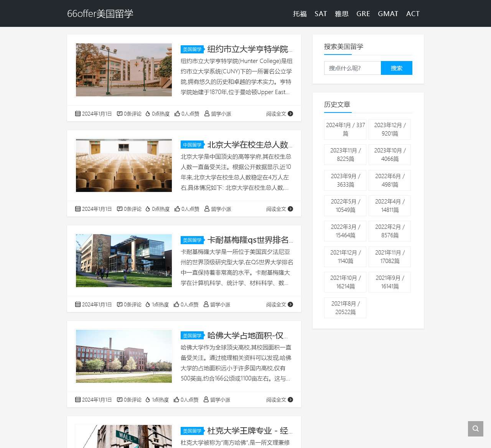Click the flame heat icon on 卡耐基梅隆 post
Viewport: 491px width, 448px height.
(x=148, y=304)
